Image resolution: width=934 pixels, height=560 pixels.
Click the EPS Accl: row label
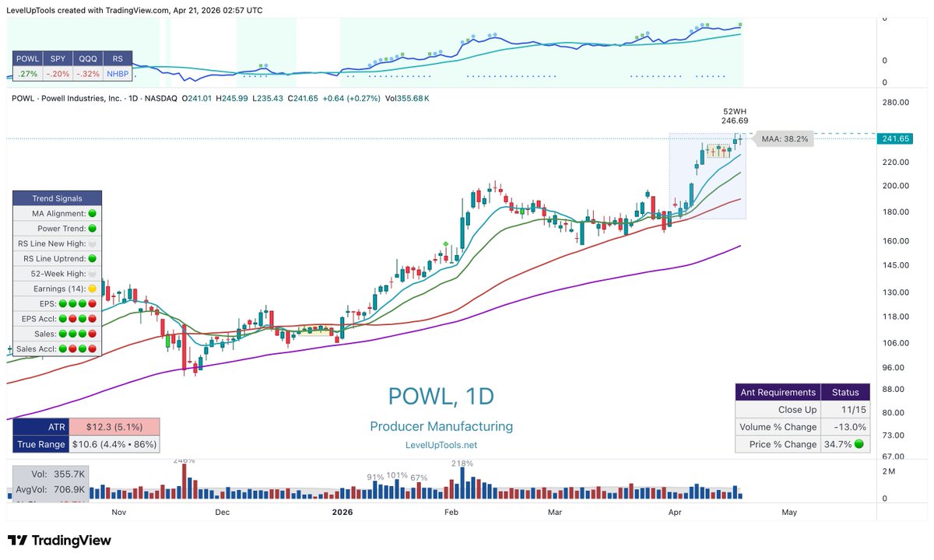coord(40,318)
